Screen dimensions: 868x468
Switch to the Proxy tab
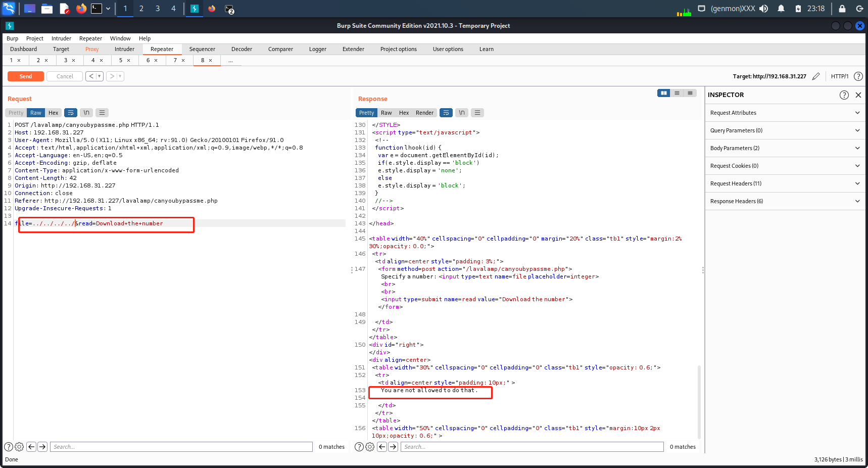point(92,49)
